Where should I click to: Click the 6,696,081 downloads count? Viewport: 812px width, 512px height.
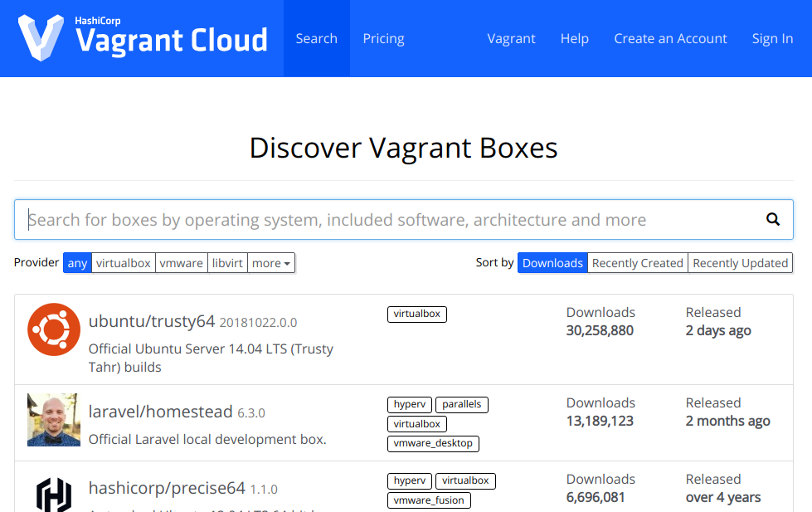click(x=596, y=498)
